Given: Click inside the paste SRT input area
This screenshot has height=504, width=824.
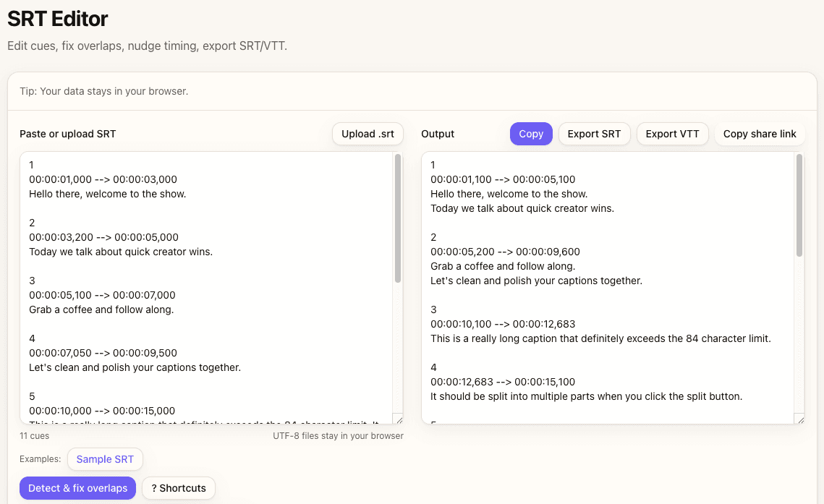Looking at the screenshot, I should click(x=203, y=289).
